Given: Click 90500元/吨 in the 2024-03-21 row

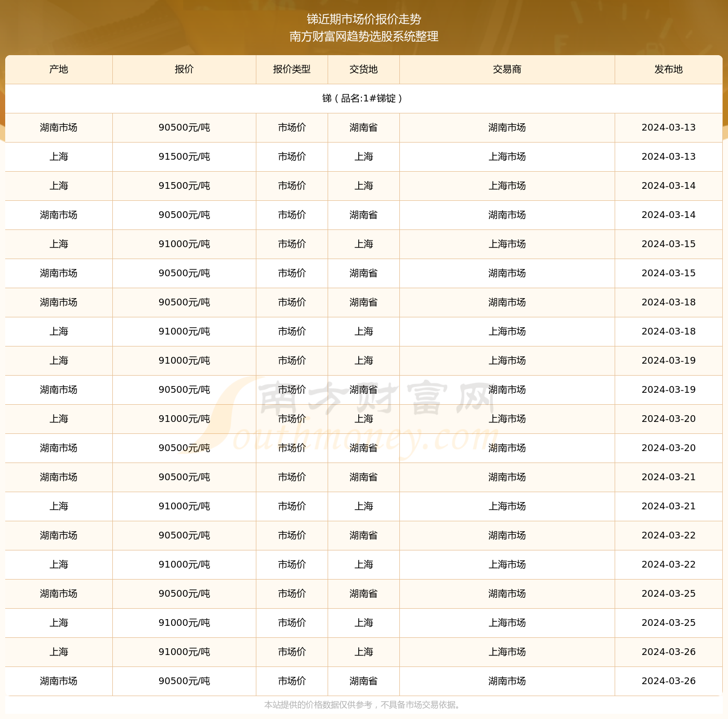Looking at the screenshot, I should (x=184, y=477).
